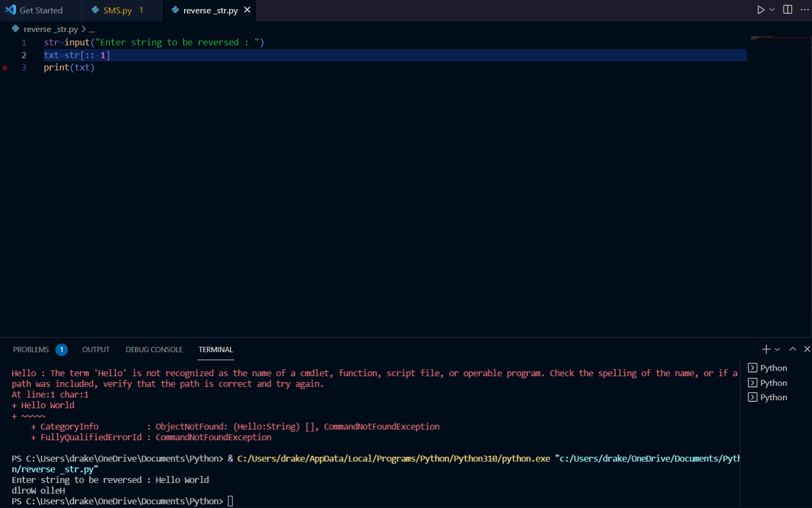Open the Get Started tab
The image size is (812, 508).
pos(41,10)
